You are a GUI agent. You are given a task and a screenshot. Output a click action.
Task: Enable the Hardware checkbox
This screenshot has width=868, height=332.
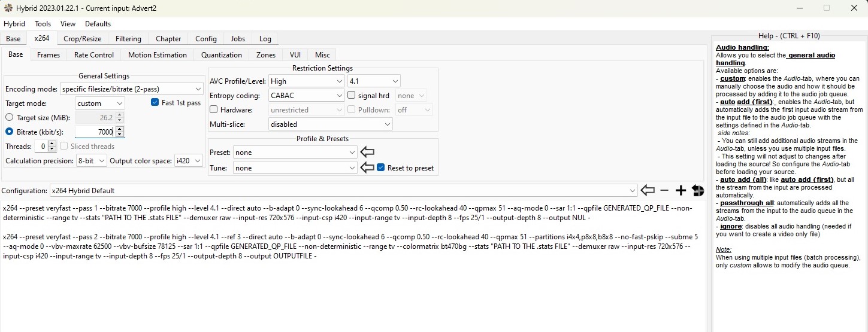tap(213, 109)
